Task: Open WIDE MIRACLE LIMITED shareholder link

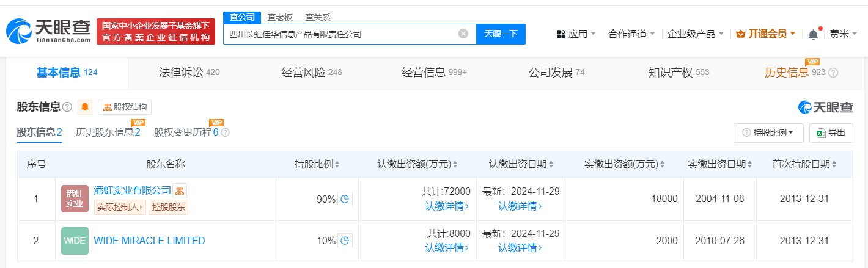Action: 149,241
